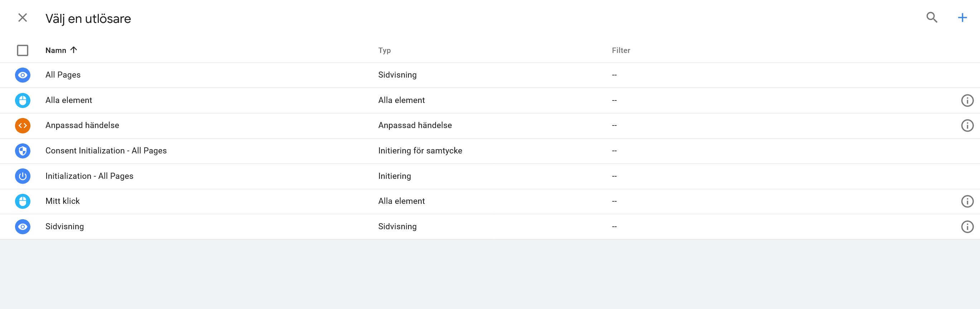Select the All Pages page view eye icon
The height and width of the screenshot is (309, 980).
pos(23,75)
